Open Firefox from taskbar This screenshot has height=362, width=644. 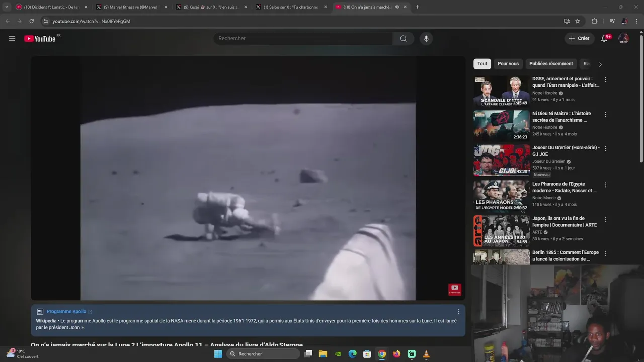pyautogui.click(x=397, y=354)
